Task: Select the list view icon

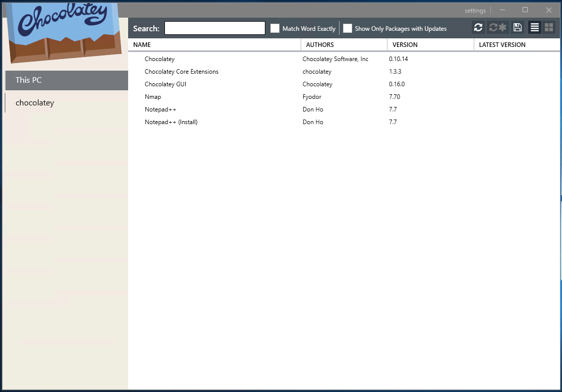Action: 534,27
